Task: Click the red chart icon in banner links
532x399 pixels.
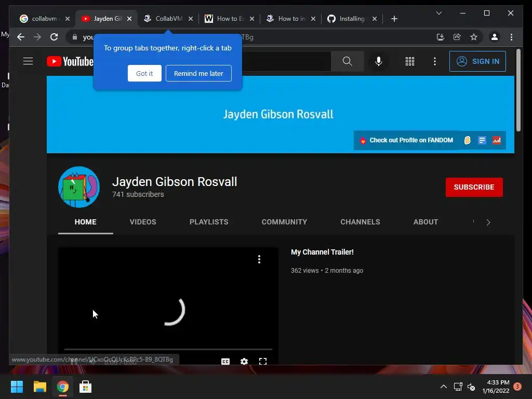Action: coord(496,140)
